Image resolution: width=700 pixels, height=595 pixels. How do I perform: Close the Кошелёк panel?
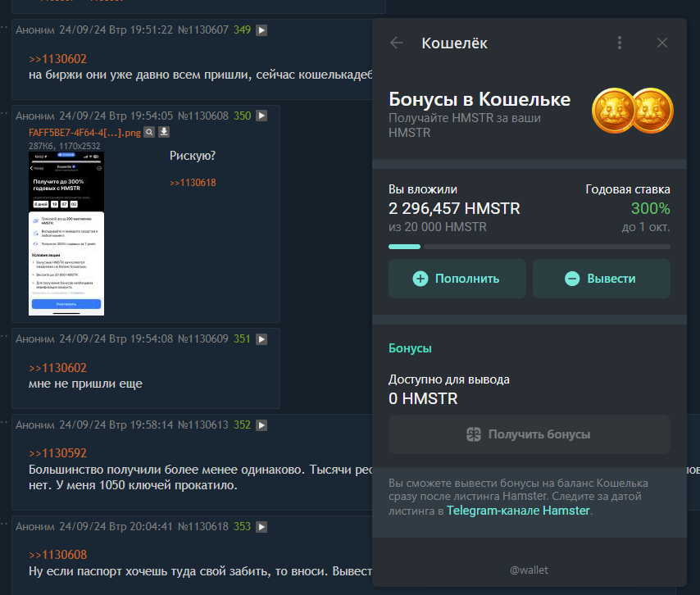coord(662,43)
